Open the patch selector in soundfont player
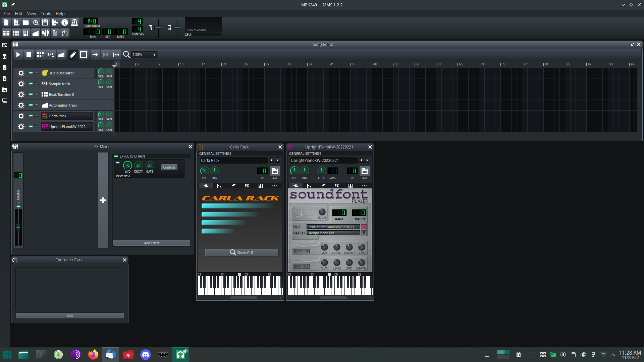Viewport: 644px width, 362px height. click(x=364, y=233)
